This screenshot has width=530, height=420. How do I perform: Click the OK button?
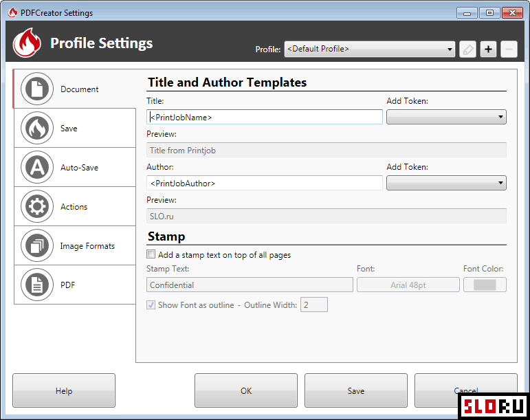pyautogui.click(x=246, y=390)
